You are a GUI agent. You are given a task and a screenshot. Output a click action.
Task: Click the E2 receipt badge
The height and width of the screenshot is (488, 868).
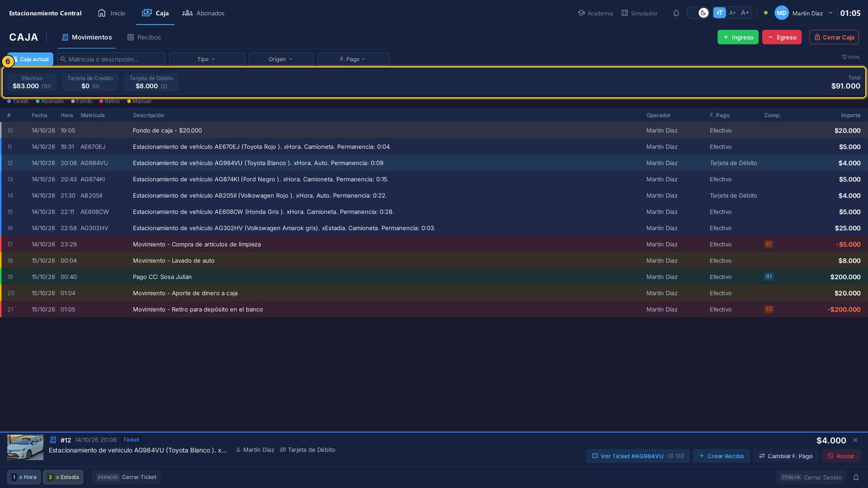769,310
